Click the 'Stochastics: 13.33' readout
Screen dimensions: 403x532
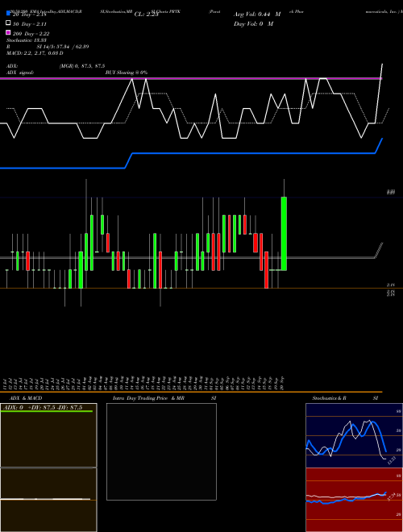[27, 40]
